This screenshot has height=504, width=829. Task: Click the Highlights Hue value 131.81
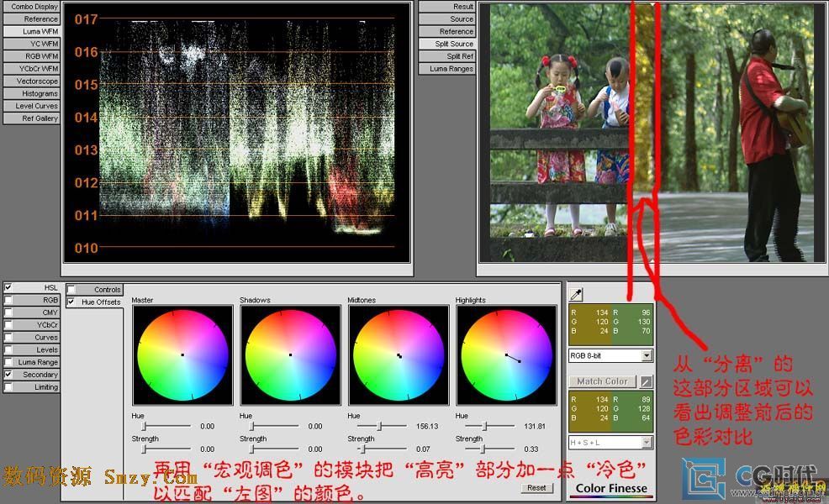(535, 427)
